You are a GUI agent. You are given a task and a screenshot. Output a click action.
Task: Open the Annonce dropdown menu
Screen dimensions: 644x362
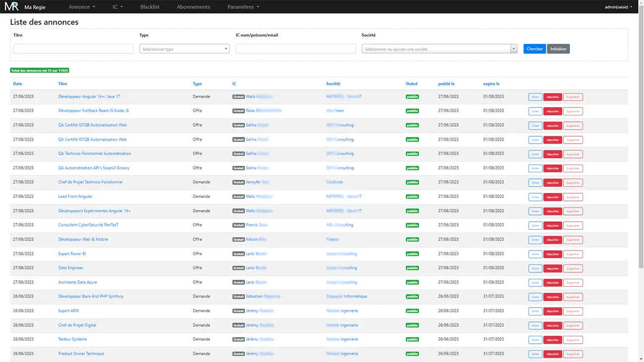point(82,7)
